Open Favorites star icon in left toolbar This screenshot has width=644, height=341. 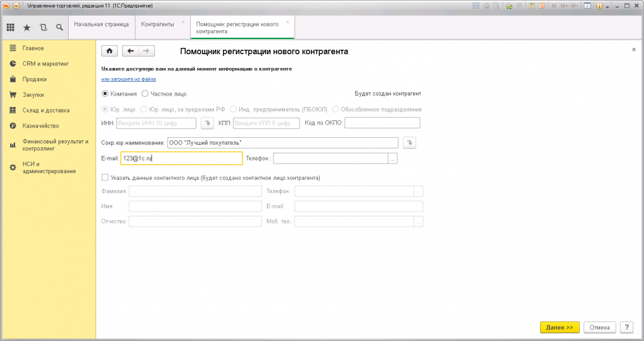(x=26, y=28)
